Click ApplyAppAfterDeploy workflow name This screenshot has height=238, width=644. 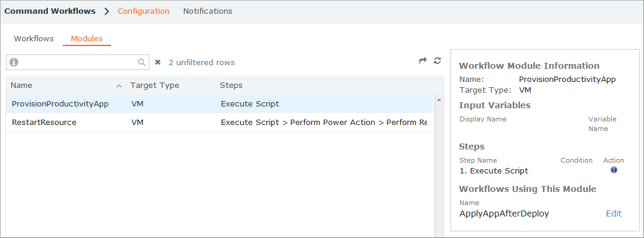(504, 213)
